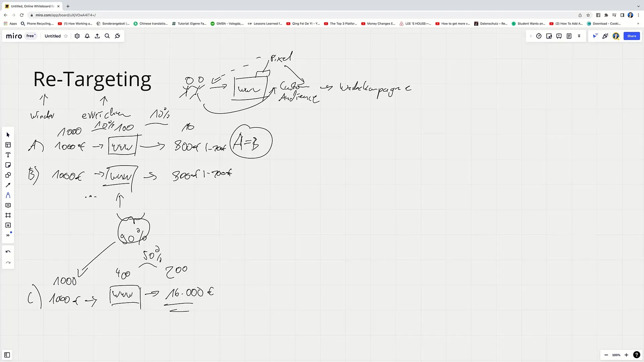
Task: Click the board settings gear icon
Action: pyautogui.click(x=77, y=36)
